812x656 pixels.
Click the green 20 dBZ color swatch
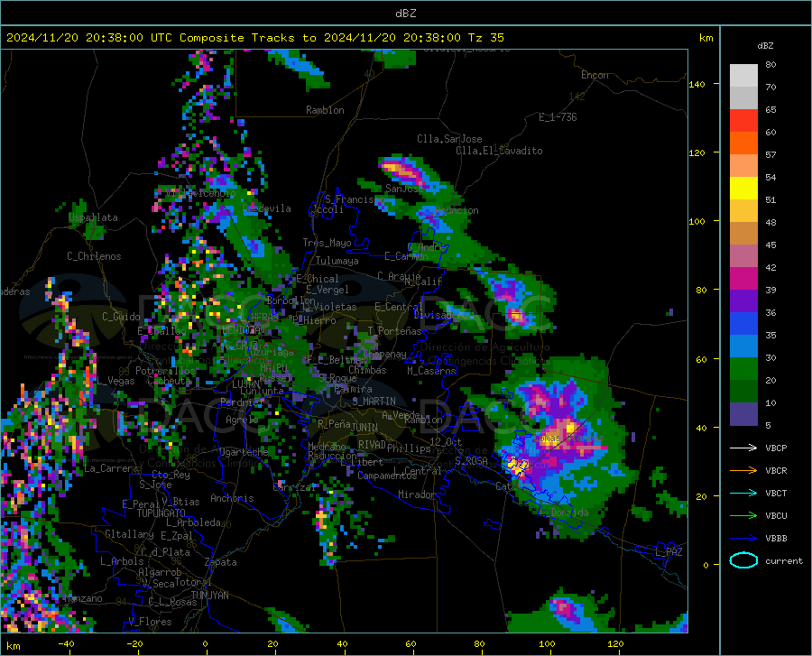point(743,369)
